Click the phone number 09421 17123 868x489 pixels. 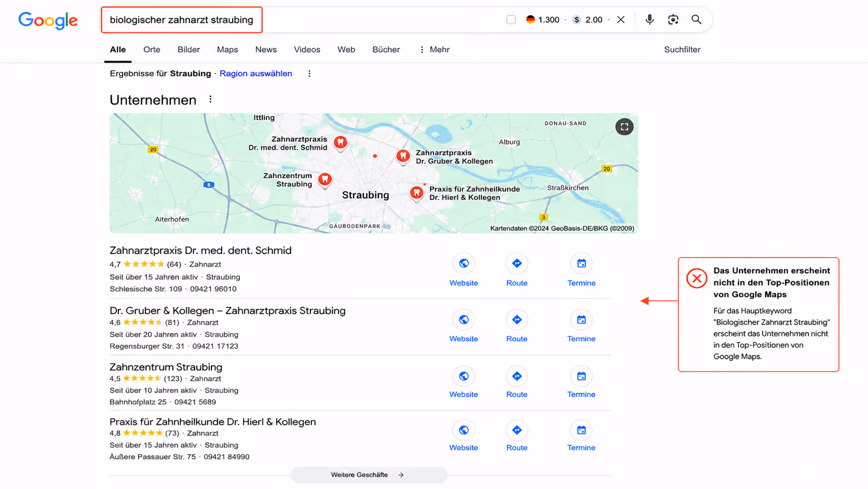215,346
